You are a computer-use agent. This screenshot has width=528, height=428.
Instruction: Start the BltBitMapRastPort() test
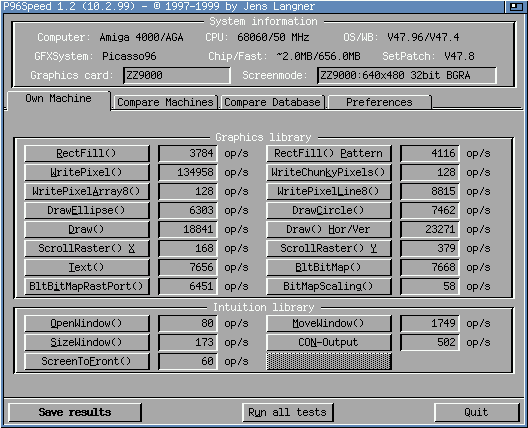pos(87,286)
